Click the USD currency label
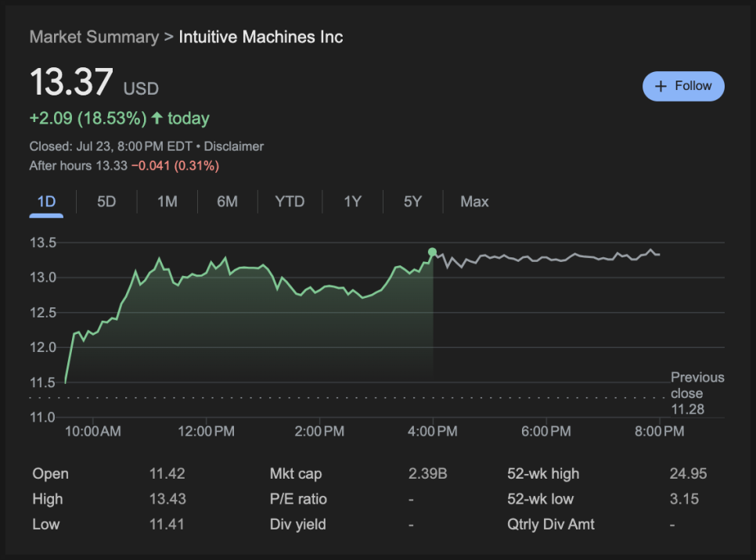756x560 pixels. click(x=141, y=88)
